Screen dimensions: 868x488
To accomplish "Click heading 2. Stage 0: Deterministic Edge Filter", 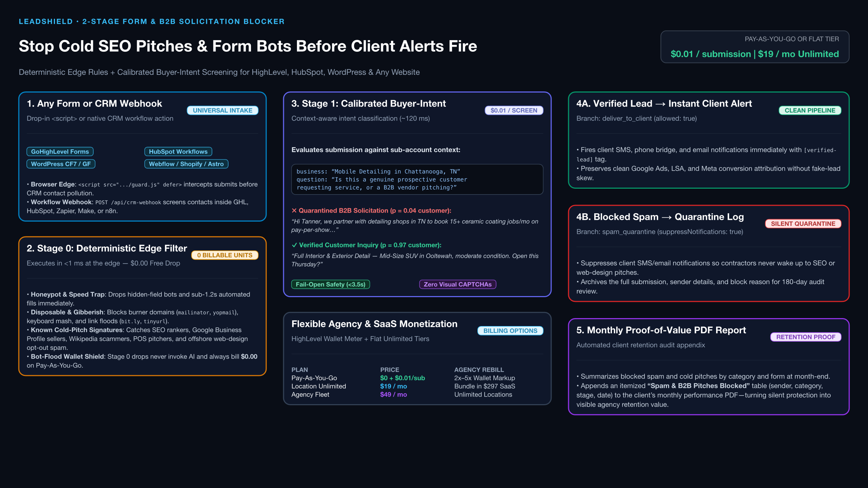I will [x=107, y=248].
